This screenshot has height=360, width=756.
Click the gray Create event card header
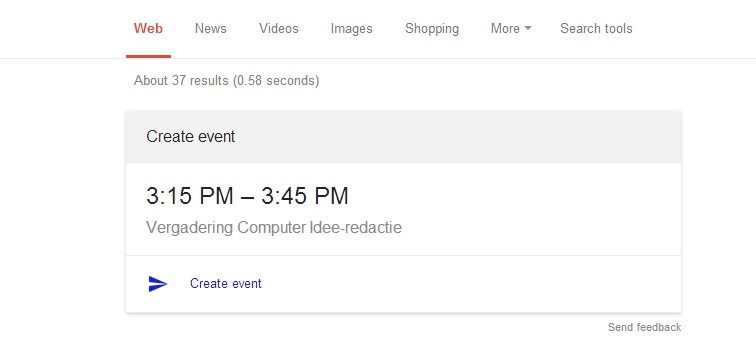404,137
